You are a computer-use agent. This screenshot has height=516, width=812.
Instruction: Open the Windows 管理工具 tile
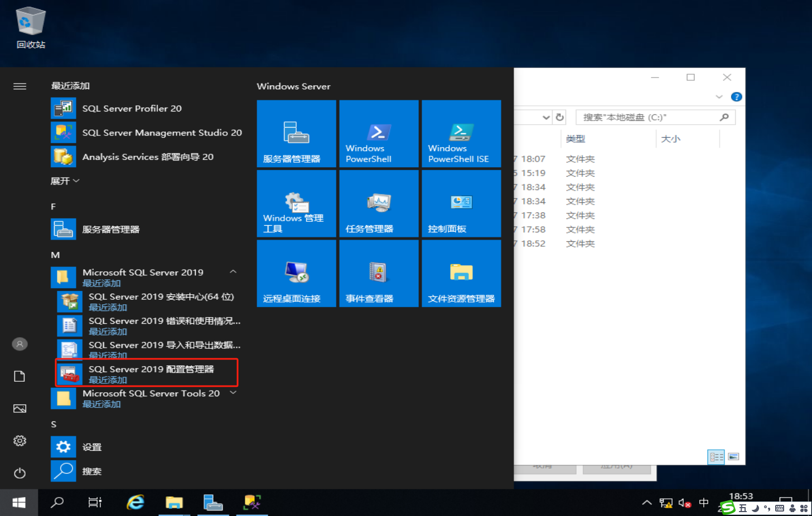(x=297, y=203)
